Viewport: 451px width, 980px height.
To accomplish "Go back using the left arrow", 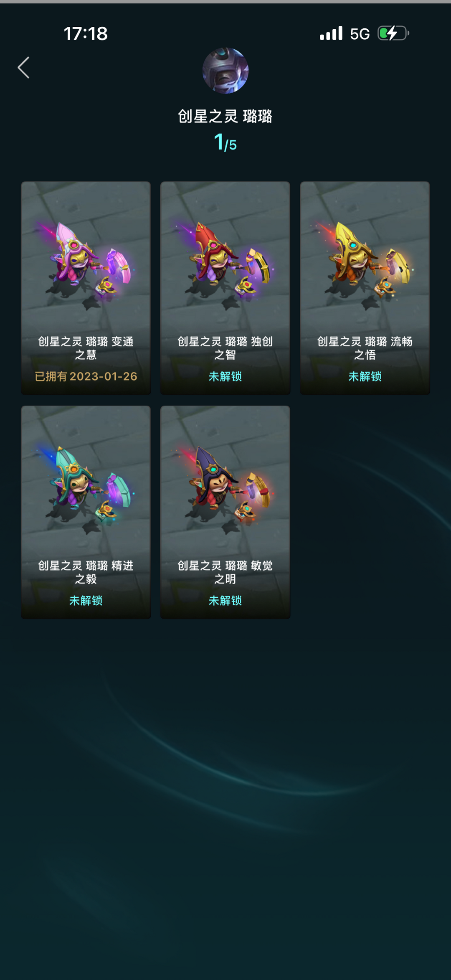I will click(23, 68).
